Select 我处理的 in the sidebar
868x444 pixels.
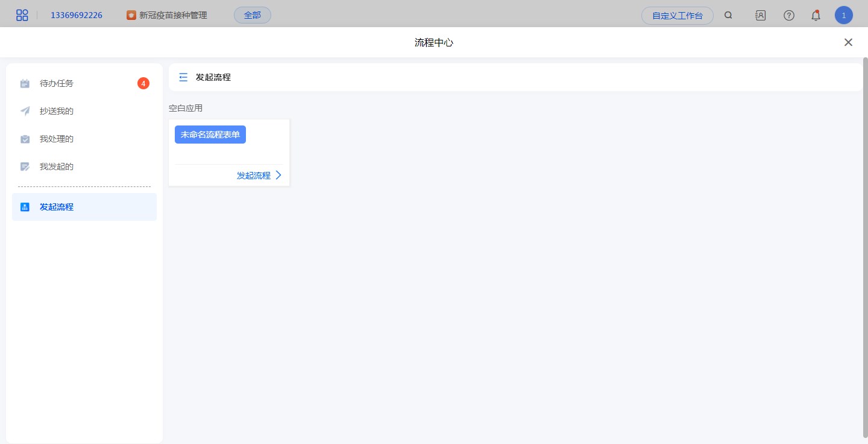57,139
